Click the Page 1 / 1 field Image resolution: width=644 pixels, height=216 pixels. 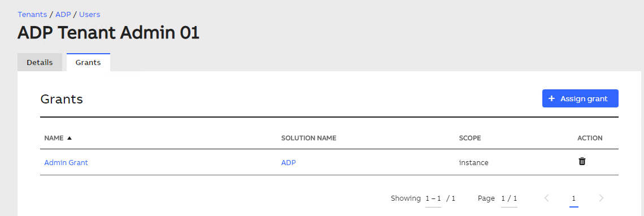[510, 198]
